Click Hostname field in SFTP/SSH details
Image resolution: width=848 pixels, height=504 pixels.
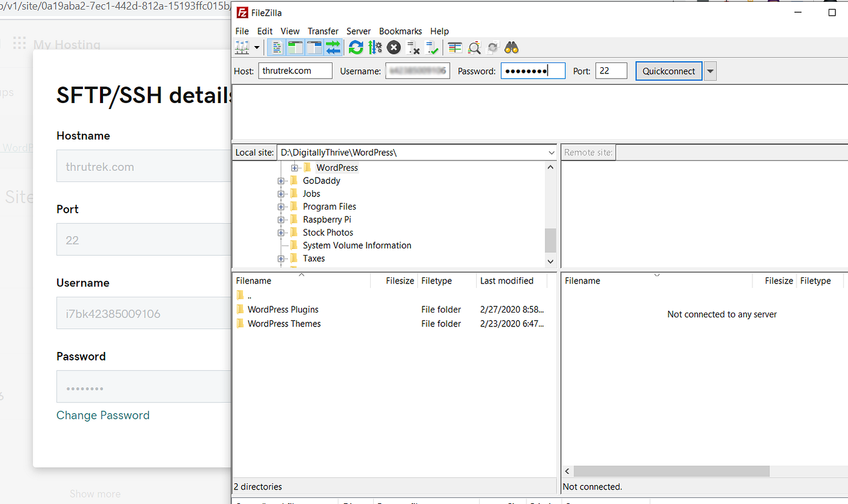coord(144,167)
